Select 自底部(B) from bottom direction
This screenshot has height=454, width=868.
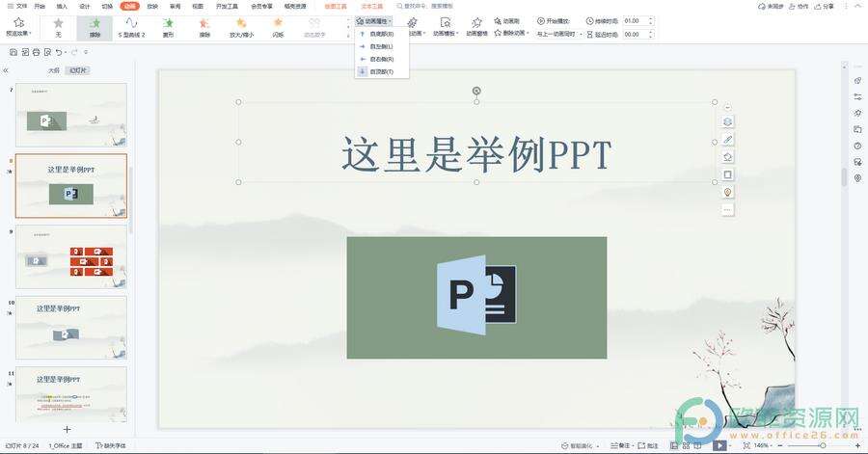pos(381,35)
